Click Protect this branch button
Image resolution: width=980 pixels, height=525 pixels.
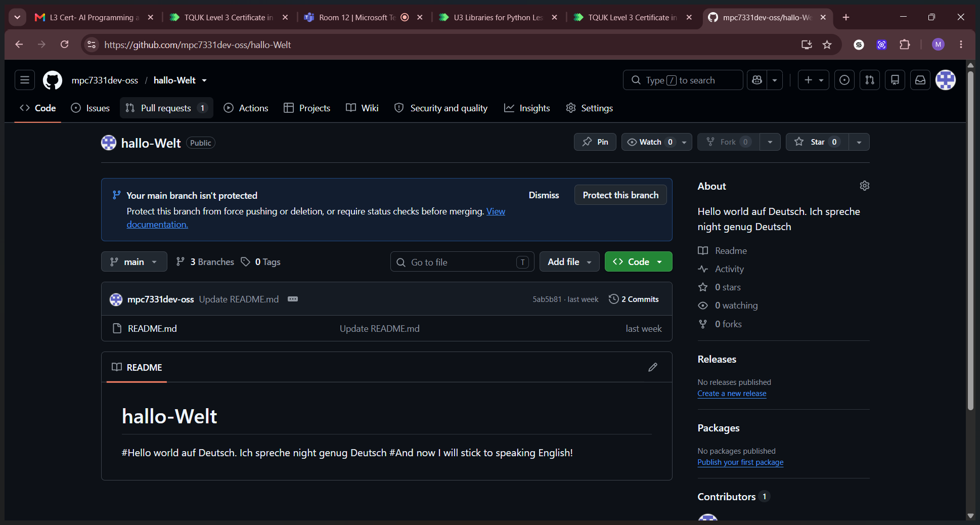[620, 195]
